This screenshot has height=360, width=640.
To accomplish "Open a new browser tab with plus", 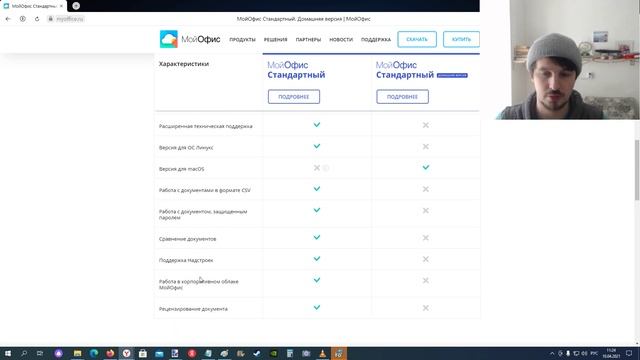I will [x=76, y=6].
